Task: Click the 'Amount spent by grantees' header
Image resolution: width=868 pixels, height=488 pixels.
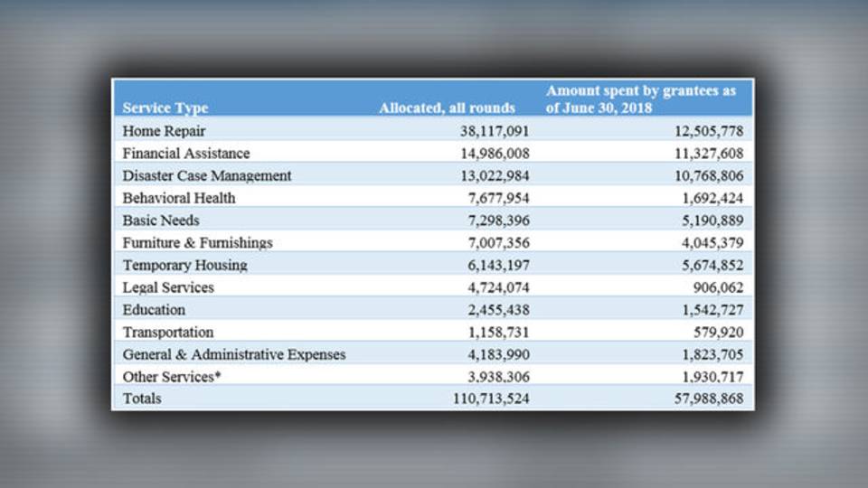Action: coord(640,99)
